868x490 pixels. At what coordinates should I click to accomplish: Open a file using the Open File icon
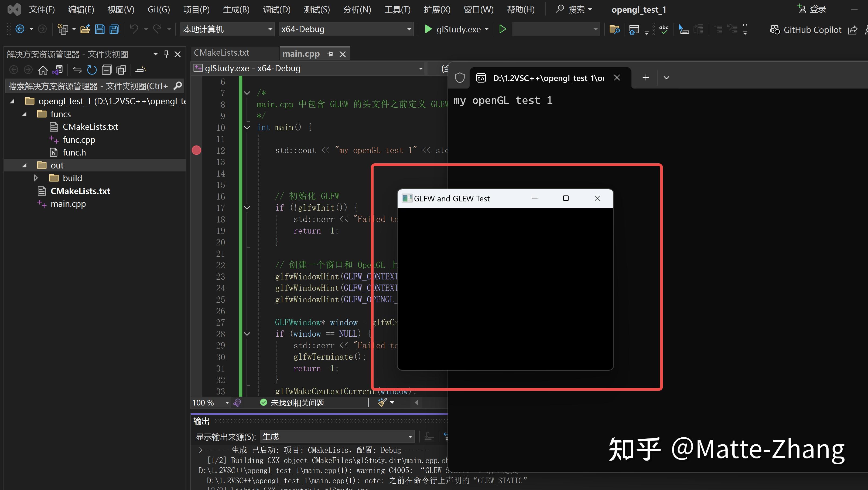(x=85, y=29)
